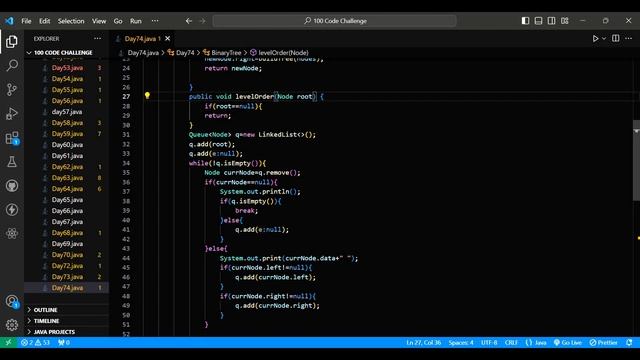Show code actions lightbulb on line 27
This screenshot has height=360, width=640.
[147, 96]
